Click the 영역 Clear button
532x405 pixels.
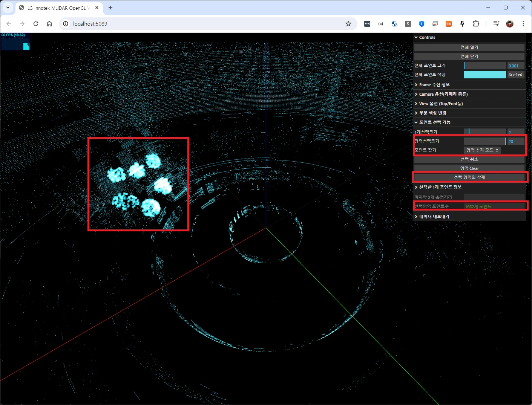click(469, 168)
